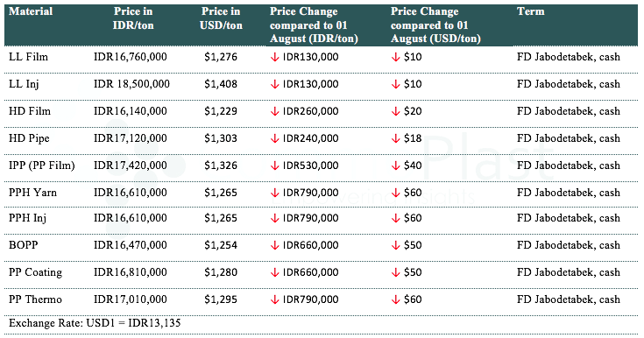
Task: Click the Exchange Rate footnote text
Action: [x=95, y=323]
